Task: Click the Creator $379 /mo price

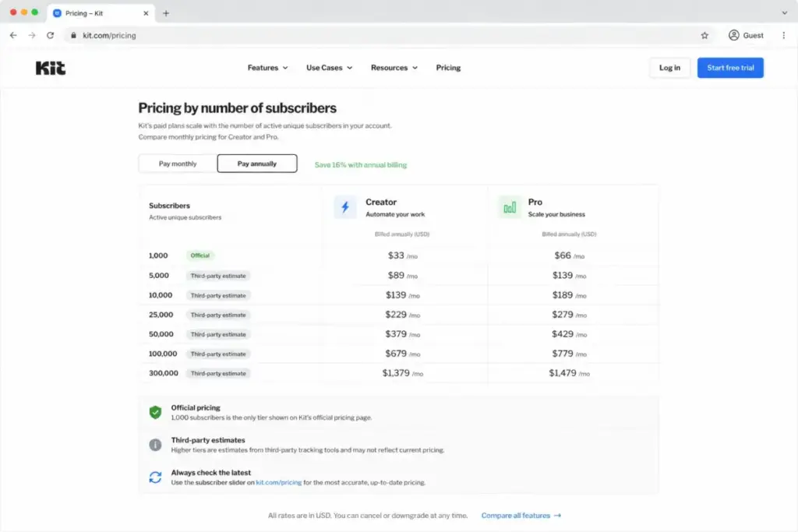Action: coord(403,333)
